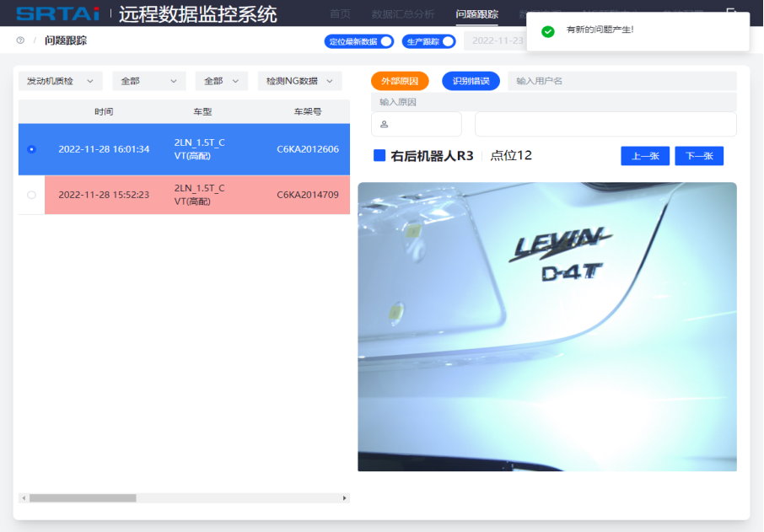
Task: Open the 检测NG数据 dropdown
Action: point(299,81)
